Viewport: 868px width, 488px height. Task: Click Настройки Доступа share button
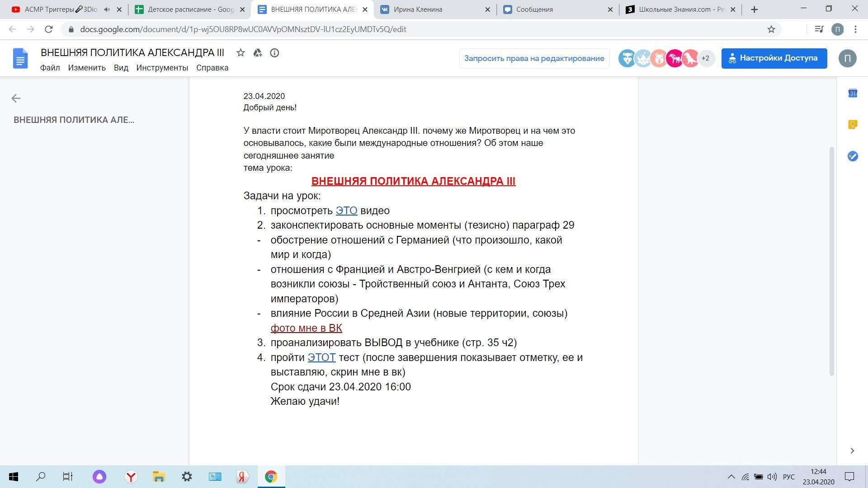[x=774, y=58]
